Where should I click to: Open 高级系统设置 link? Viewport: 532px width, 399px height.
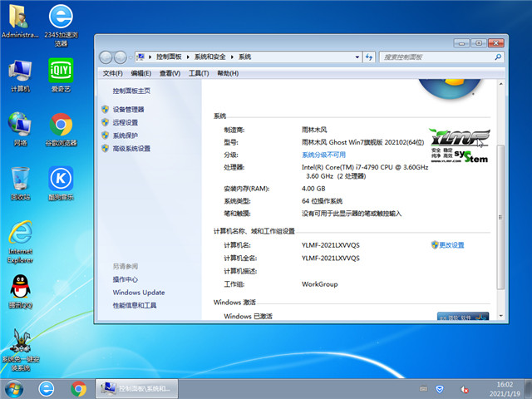click(131, 149)
